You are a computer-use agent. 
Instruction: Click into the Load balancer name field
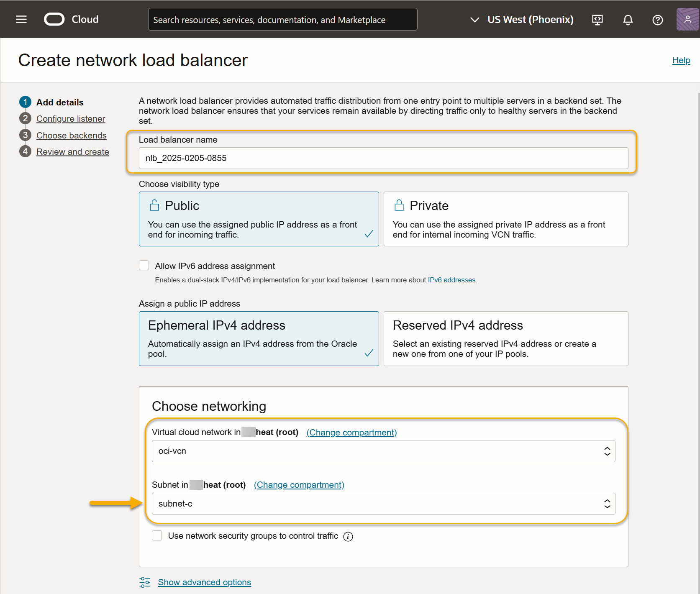point(383,158)
